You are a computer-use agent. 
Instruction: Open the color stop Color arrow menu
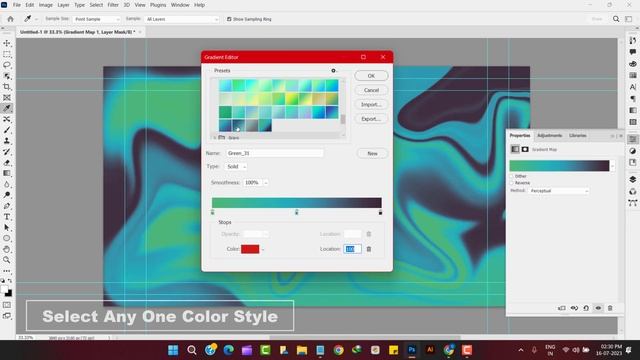coord(263,249)
